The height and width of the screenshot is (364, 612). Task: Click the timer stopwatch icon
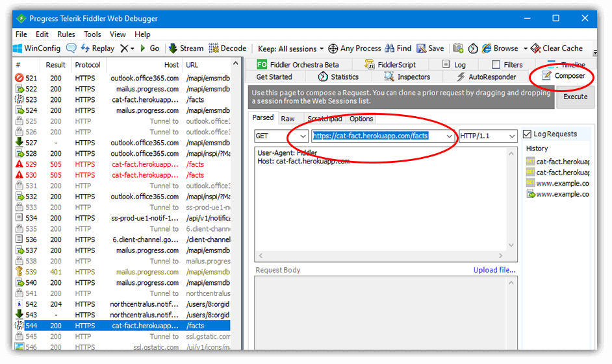click(473, 48)
